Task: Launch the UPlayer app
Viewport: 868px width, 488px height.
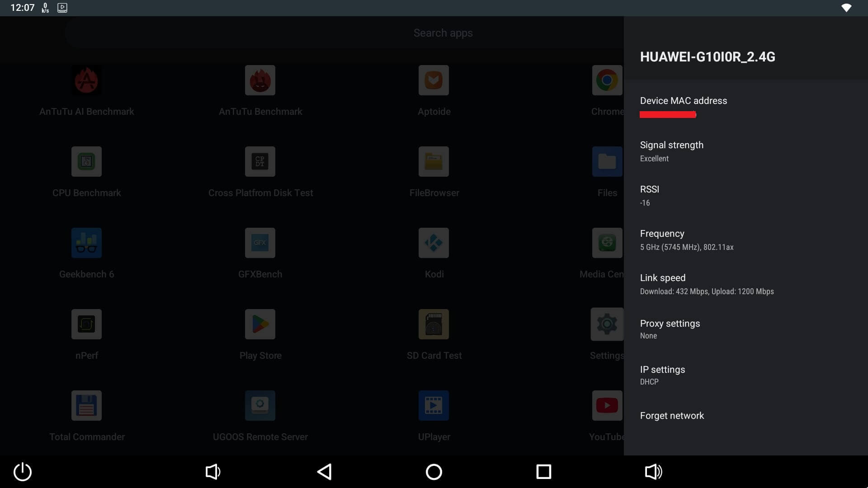Action: coord(434,406)
